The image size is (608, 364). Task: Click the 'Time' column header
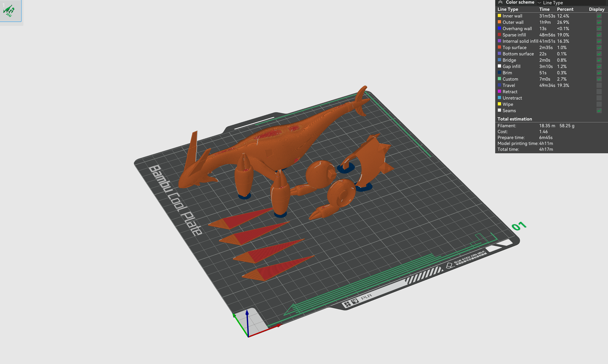coord(544,9)
